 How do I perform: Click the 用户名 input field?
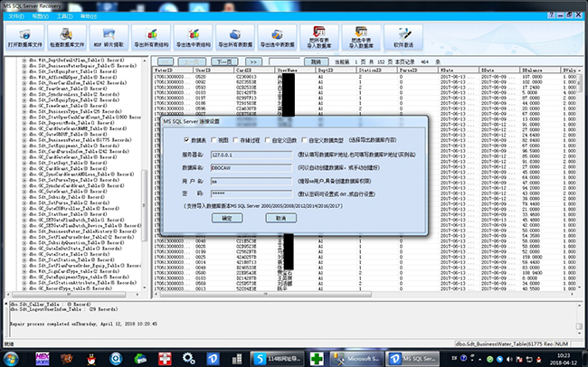(x=251, y=181)
